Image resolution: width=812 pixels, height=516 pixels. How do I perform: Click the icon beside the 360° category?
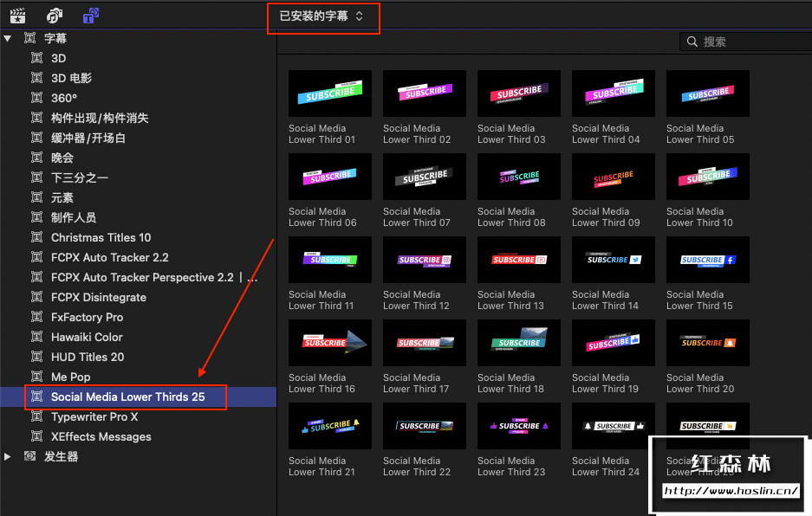click(36, 98)
